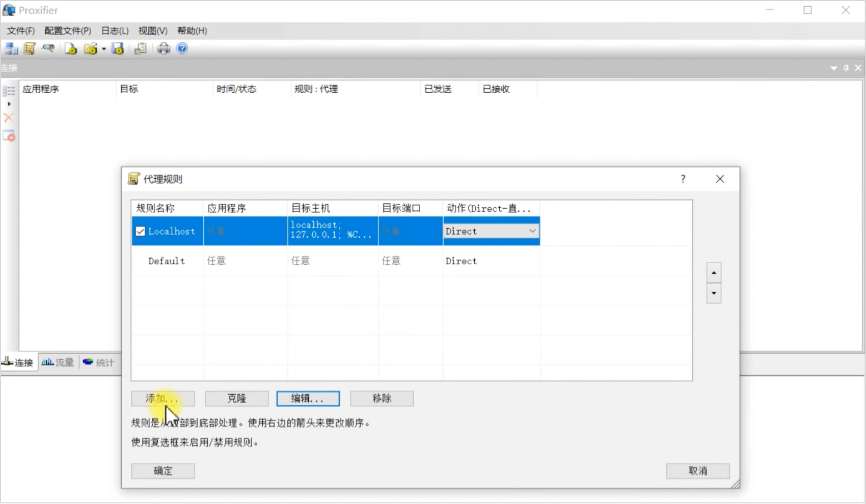Confirm with the 确定 button
The image size is (866, 504).
point(163,471)
